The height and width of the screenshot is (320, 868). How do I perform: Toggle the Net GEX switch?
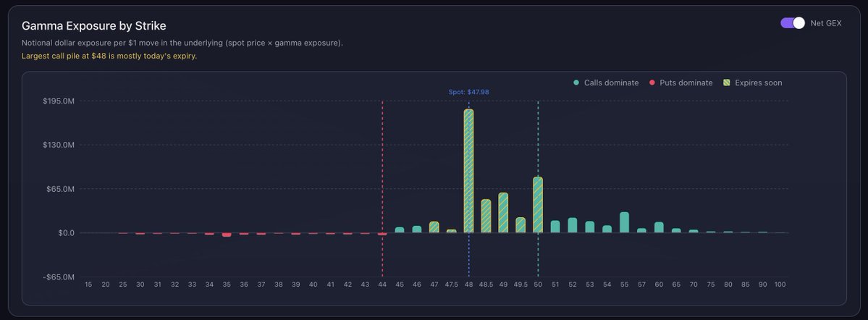point(792,22)
